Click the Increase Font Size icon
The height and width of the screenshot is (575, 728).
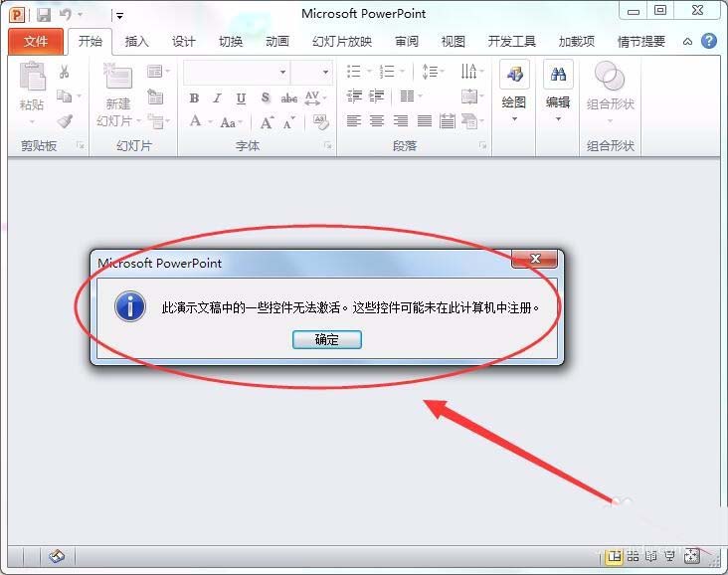(x=267, y=122)
